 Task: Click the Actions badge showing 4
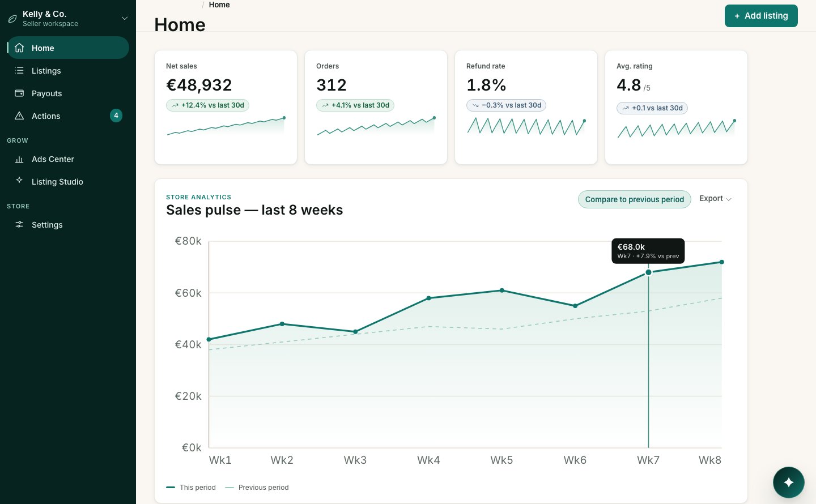[x=116, y=116]
